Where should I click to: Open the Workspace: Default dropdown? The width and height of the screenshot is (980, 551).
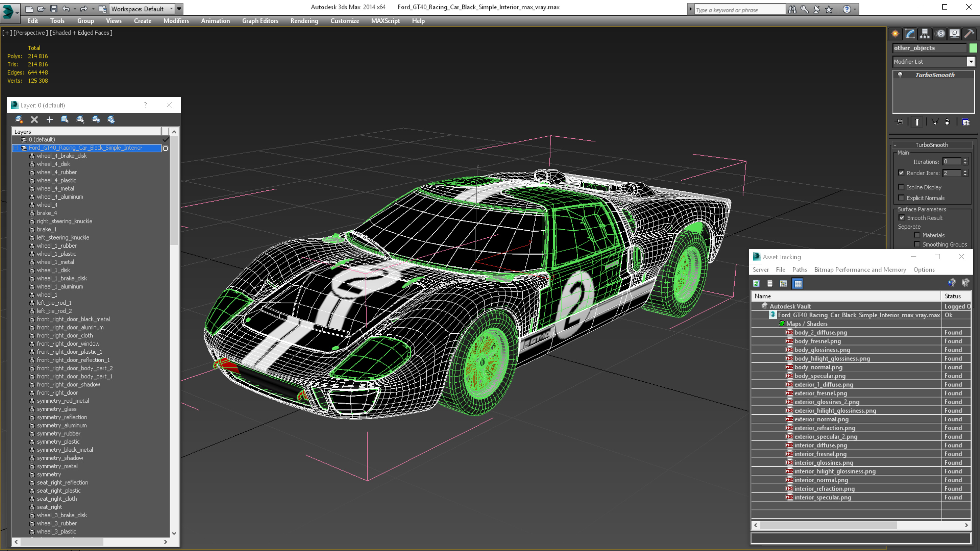(142, 9)
